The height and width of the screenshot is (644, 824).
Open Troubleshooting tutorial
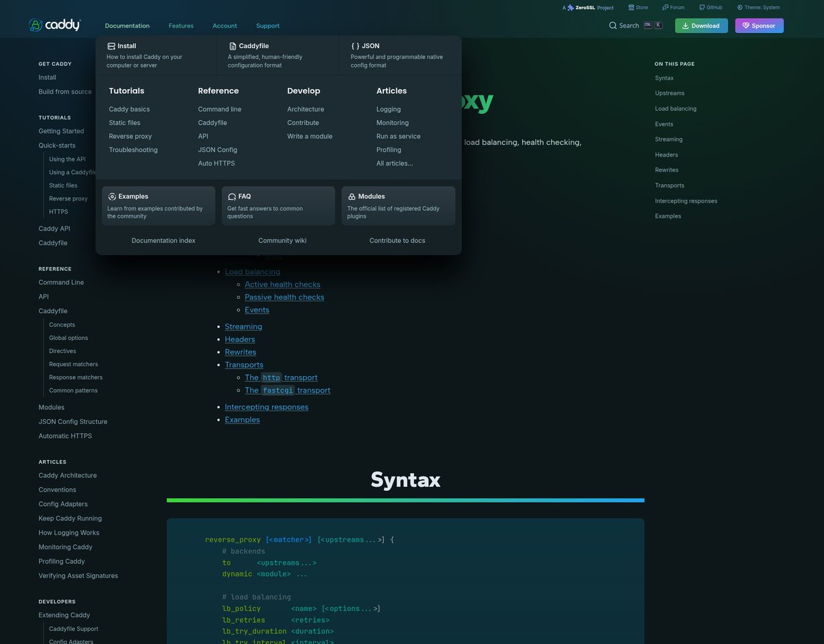[x=133, y=150]
